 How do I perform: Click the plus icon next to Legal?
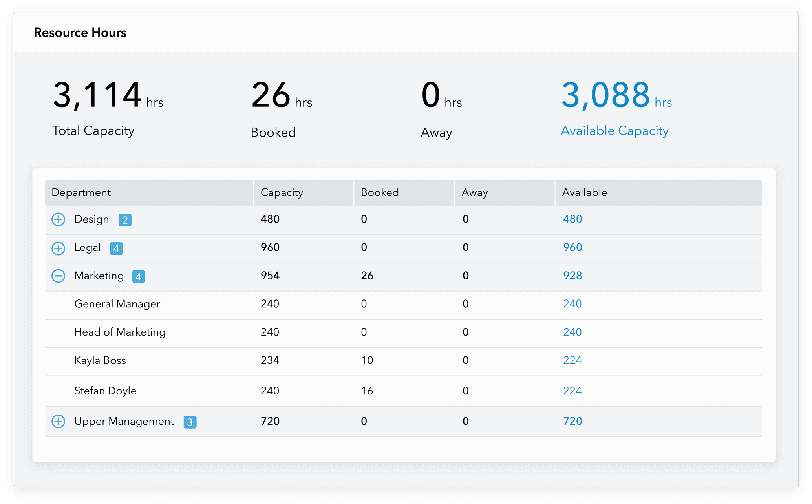point(59,248)
